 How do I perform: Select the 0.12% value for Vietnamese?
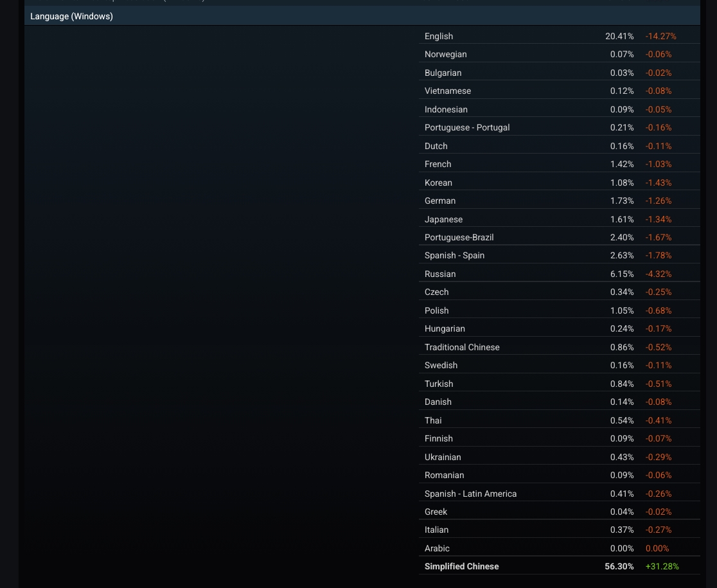622,91
